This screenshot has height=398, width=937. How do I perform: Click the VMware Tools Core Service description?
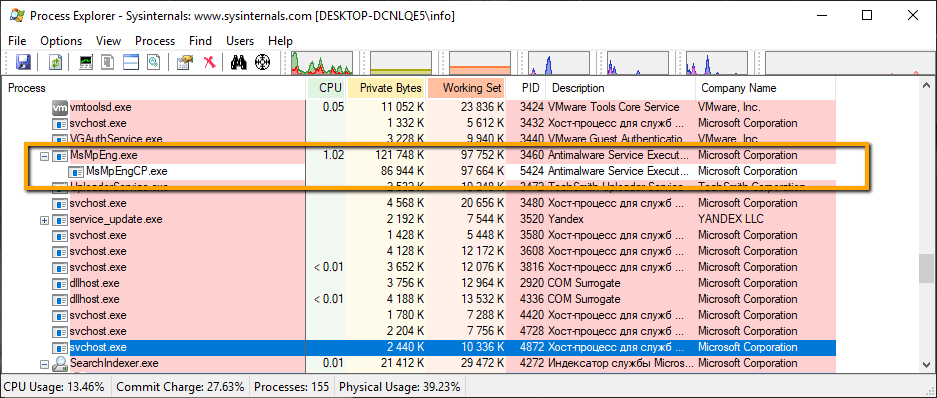(613, 108)
